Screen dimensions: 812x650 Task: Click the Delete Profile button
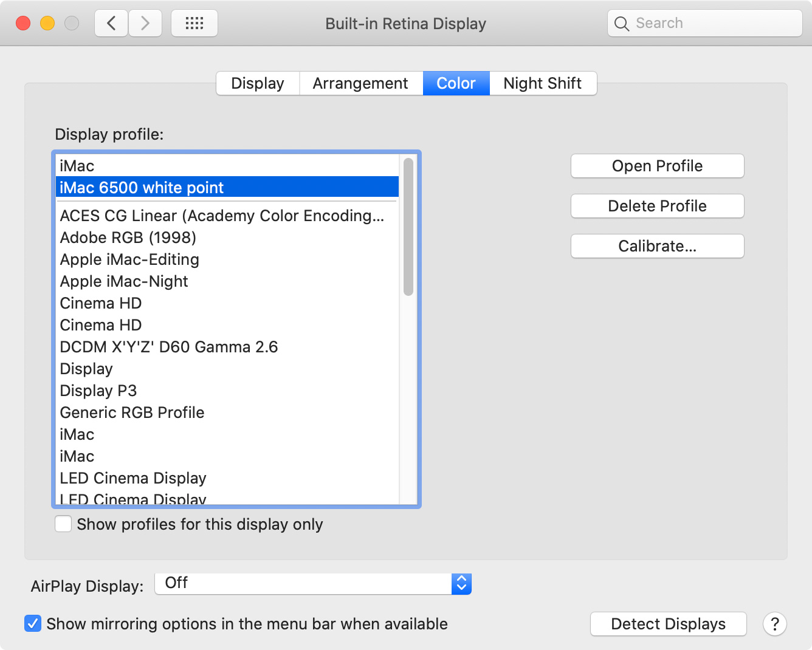pyautogui.click(x=658, y=206)
